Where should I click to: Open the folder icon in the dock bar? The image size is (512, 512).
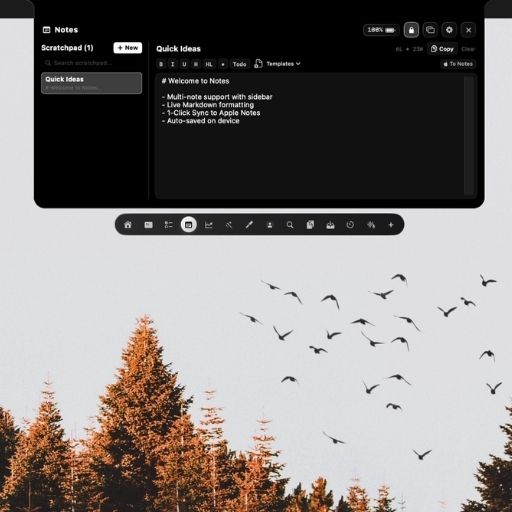(x=148, y=225)
